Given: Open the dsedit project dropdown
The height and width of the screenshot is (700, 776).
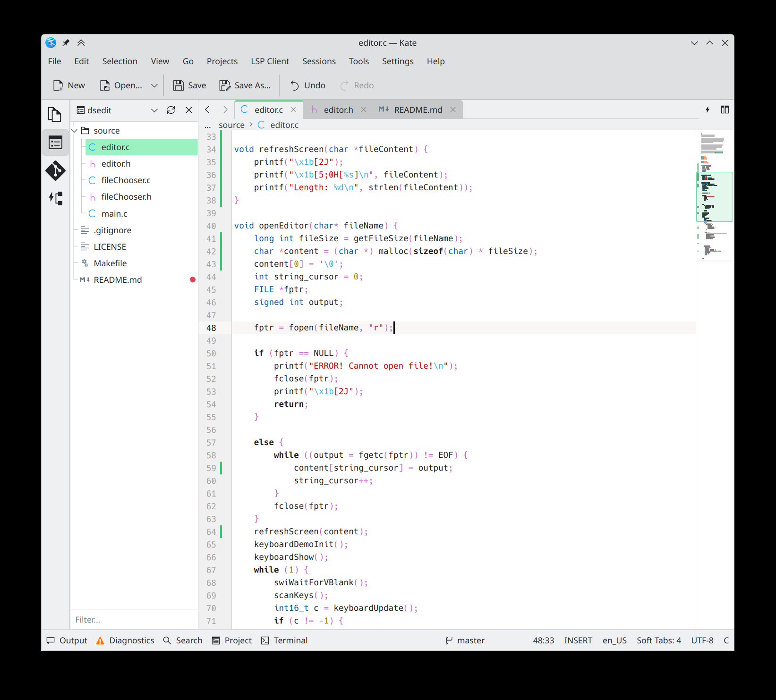Looking at the screenshot, I should pos(154,110).
